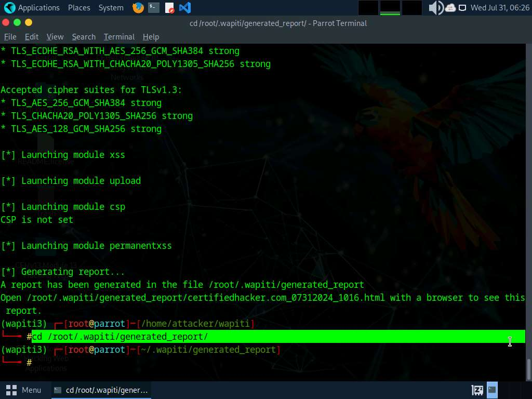Expand the Places menu
Screen dimensions: 532x399
pos(79,8)
